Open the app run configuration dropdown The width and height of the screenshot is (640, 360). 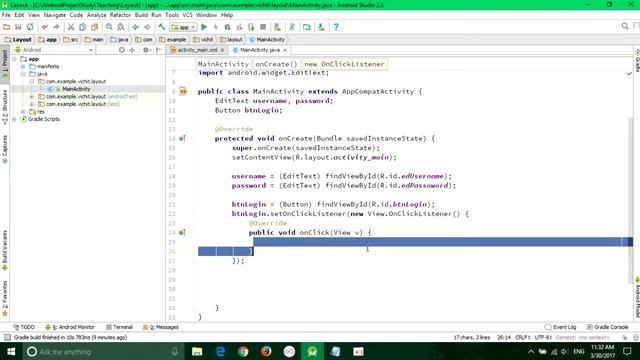click(183, 27)
